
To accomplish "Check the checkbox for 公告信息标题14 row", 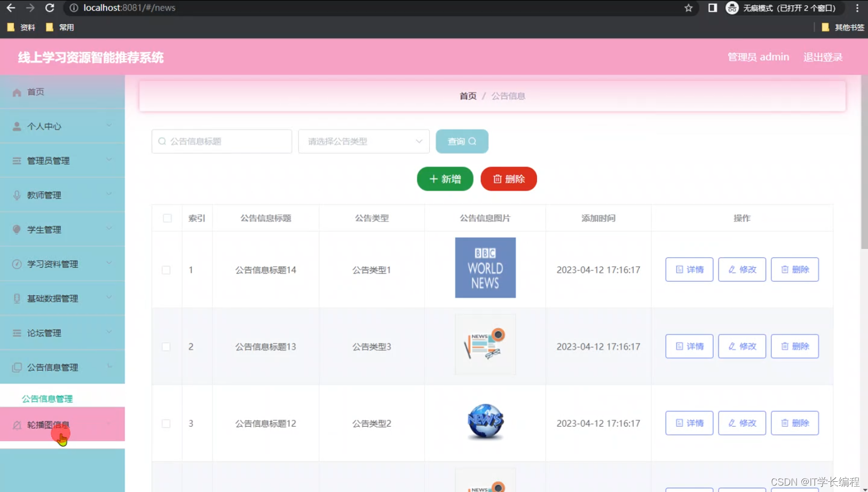I will click(x=167, y=270).
